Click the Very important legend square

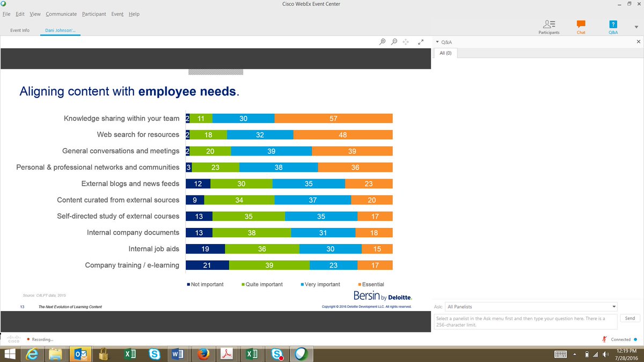click(x=302, y=285)
